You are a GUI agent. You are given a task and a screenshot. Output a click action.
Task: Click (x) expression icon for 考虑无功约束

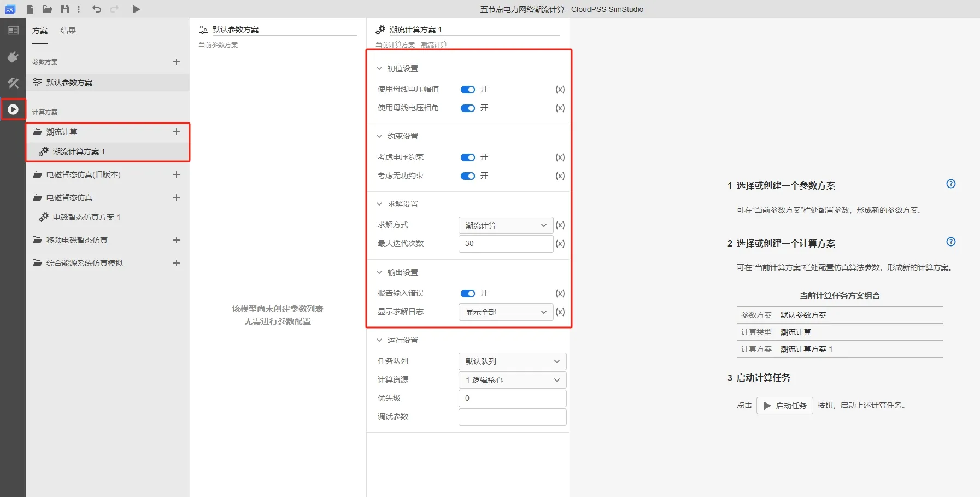click(x=560, y=176)
